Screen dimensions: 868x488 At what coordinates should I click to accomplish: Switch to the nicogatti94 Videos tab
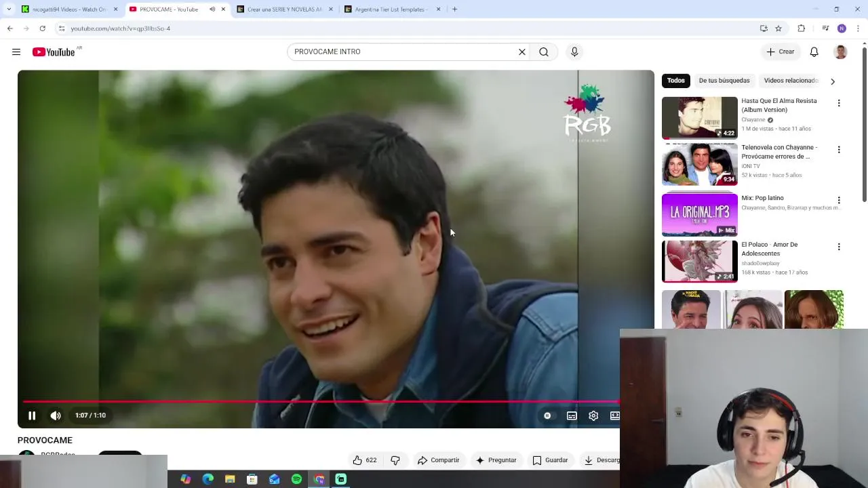click(x=68, y=9)
